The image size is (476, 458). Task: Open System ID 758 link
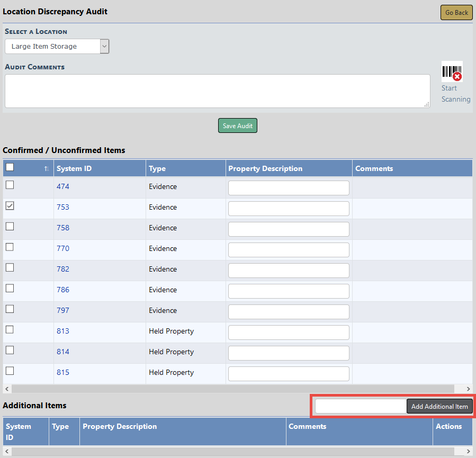point(63,228)
